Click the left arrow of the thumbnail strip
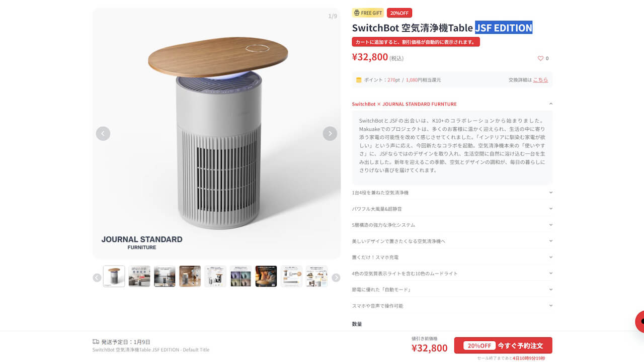This screenshot has height=362, width=644. 96,277
